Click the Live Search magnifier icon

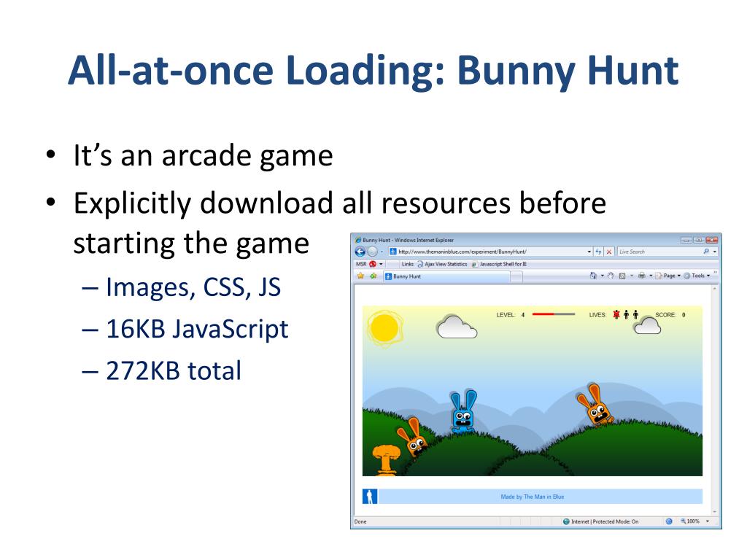706,252
